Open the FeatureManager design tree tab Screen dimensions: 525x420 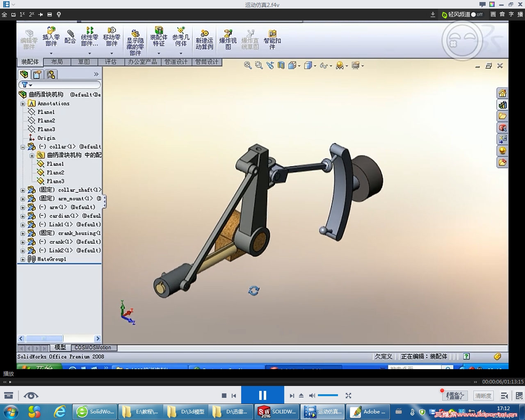(24, 74)
